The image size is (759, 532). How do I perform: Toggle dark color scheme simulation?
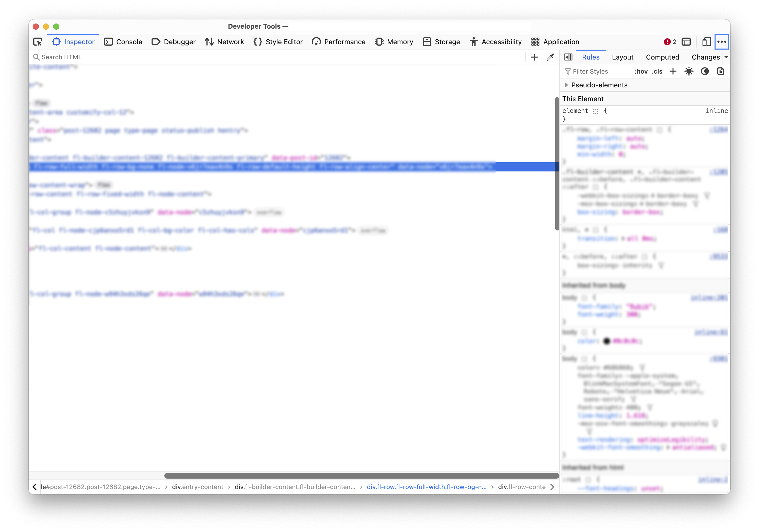(705, 71)
